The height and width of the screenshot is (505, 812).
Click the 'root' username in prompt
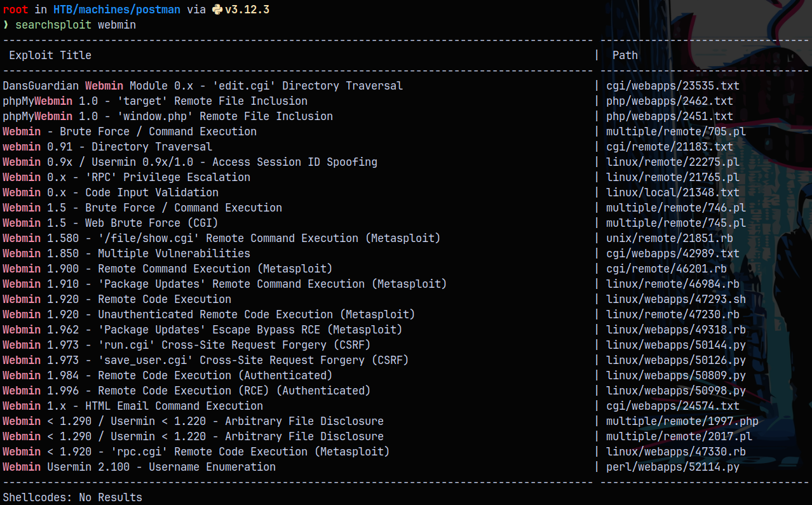click(x=15, y=10)
